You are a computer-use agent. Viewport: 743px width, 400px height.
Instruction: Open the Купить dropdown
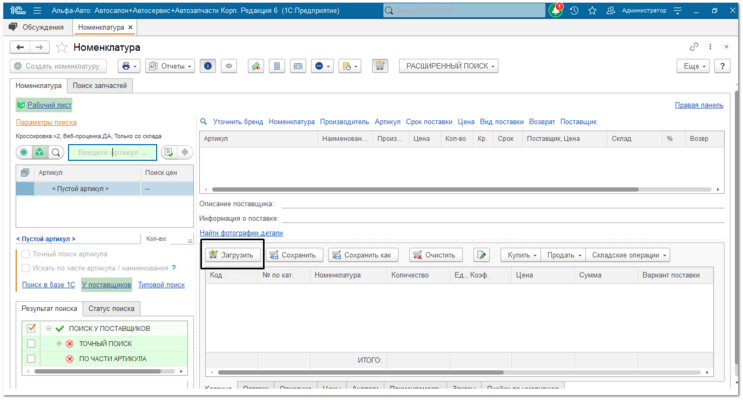click(x=521, y=255)
